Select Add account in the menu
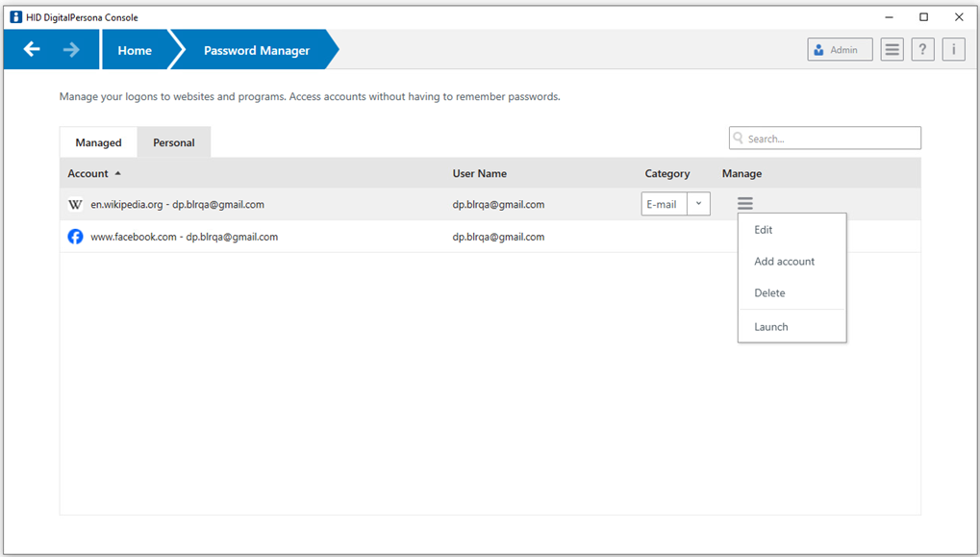980x557 pixels. tap(784, 262)
